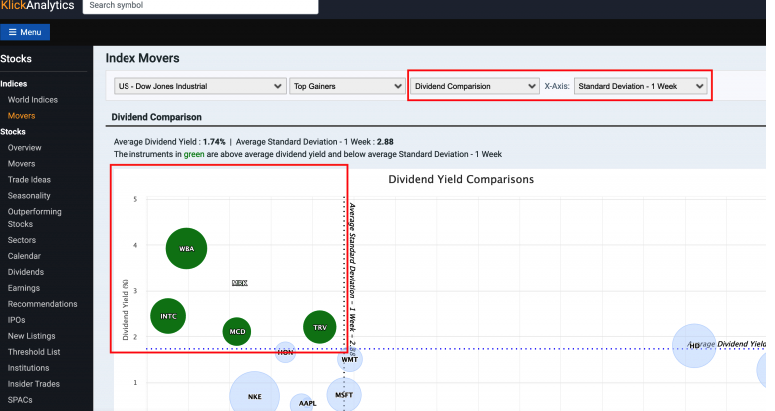The height and width of the screenshot is (411, 775).
Task: Click the HON bubble on chart
Action: point(285,352)
